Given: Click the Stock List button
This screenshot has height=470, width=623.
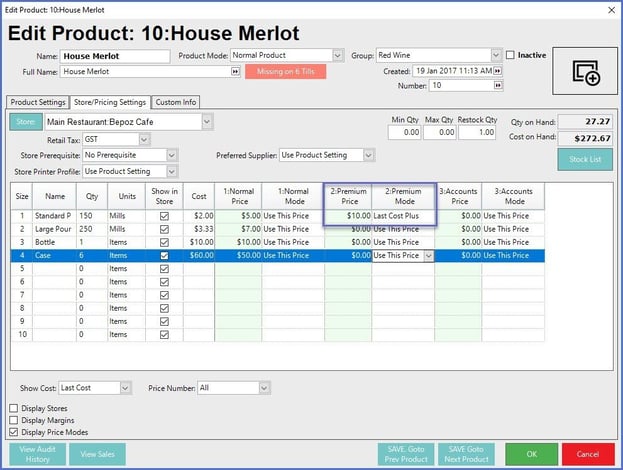Looking at the screenshot, I should (x=584, y=158).
